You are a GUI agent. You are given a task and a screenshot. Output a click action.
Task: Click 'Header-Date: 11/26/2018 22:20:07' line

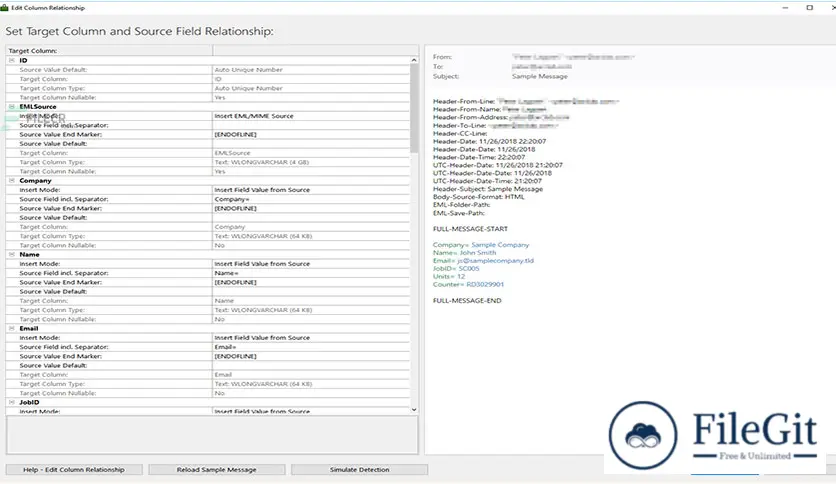point(489,141)
